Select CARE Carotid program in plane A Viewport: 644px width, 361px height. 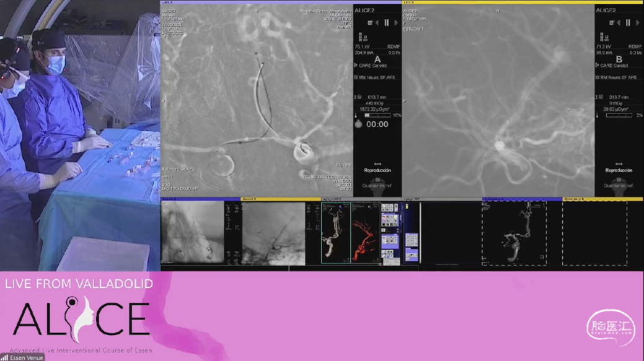coord(373,66)
